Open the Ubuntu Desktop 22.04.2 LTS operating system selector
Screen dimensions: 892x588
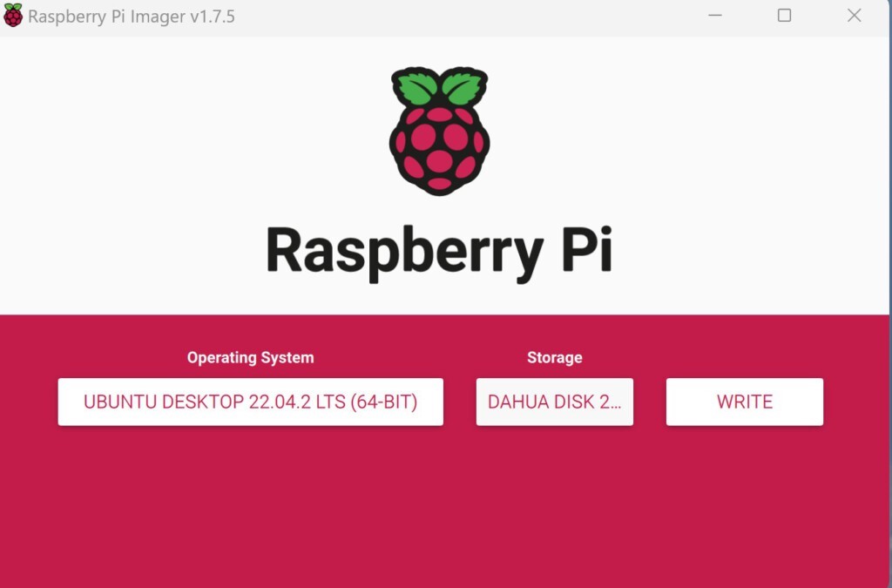pyautogui.click(x=250, y=402)
